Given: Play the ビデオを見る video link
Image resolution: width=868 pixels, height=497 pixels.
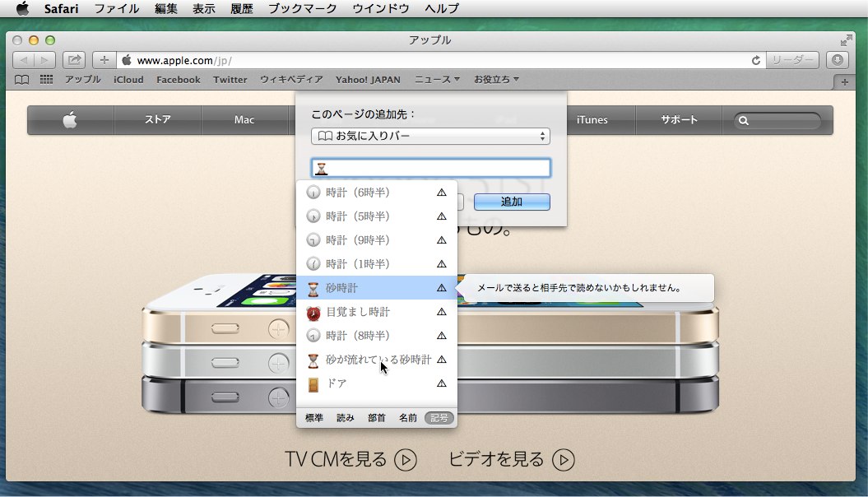Looking at the screenshot, I should click(512, 459).
